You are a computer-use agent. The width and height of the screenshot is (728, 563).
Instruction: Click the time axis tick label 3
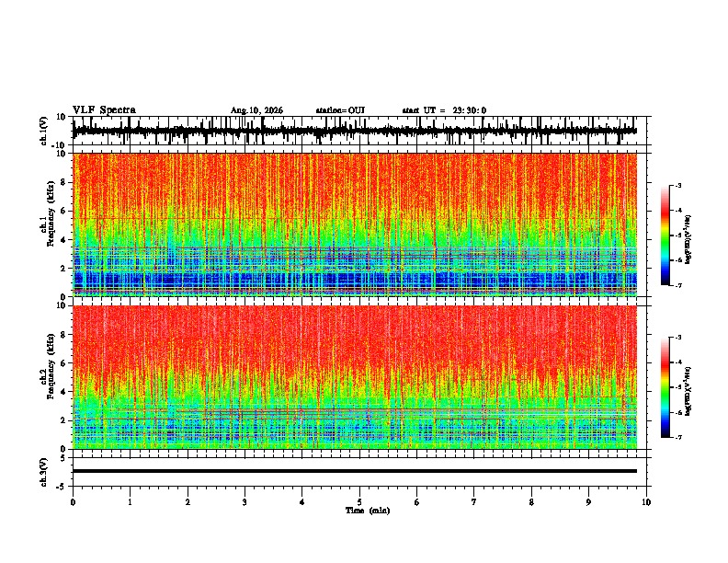pyautogui.click(x=245, y=502)
